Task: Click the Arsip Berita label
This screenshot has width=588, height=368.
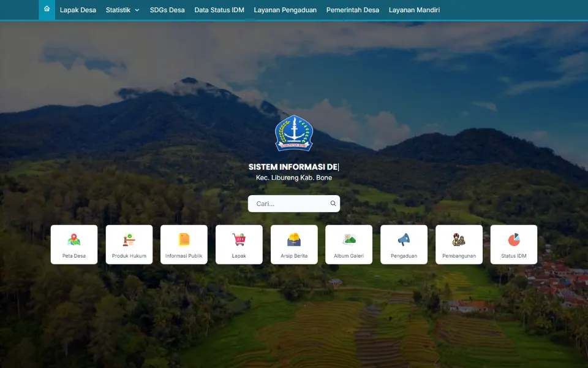Action: 294,256
